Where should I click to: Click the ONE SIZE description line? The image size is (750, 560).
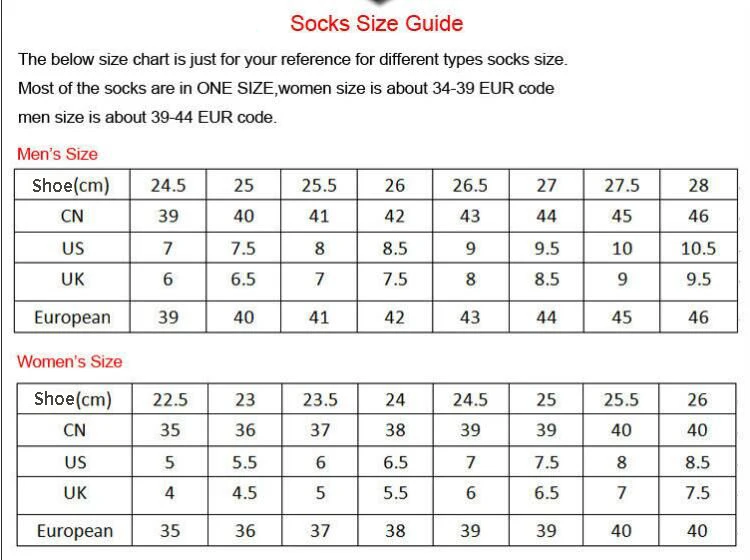click(x=286, y=88)
